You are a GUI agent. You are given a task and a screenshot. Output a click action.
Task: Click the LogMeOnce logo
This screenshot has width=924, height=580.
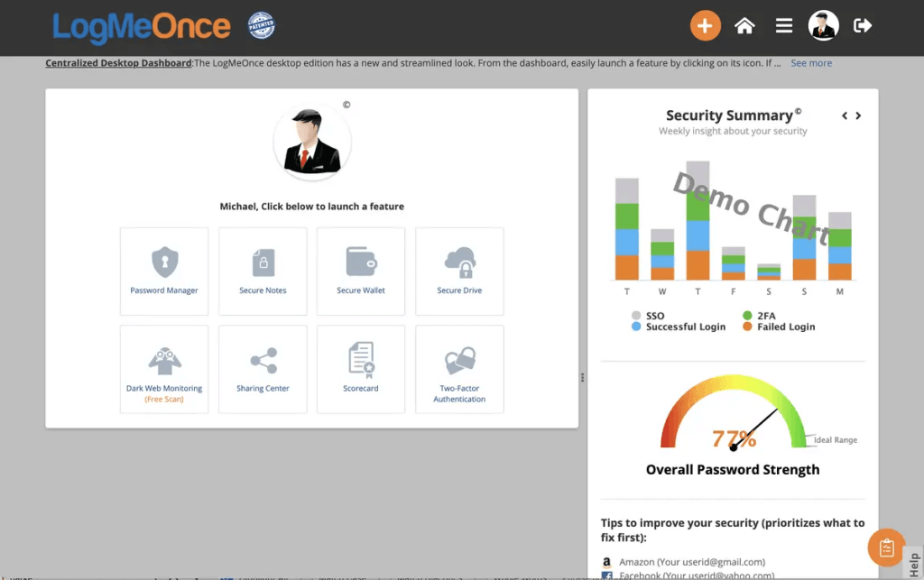point(142,27)
